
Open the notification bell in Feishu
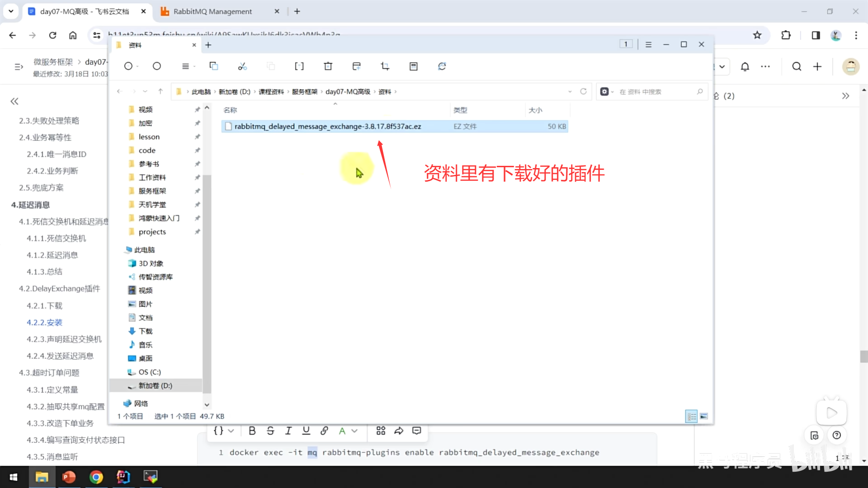[x=745, y=67]
